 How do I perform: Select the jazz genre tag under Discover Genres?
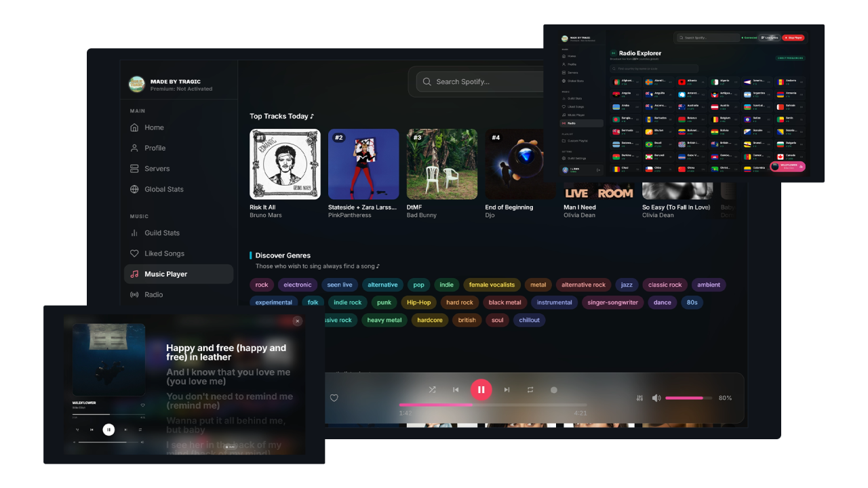(627, 285)
